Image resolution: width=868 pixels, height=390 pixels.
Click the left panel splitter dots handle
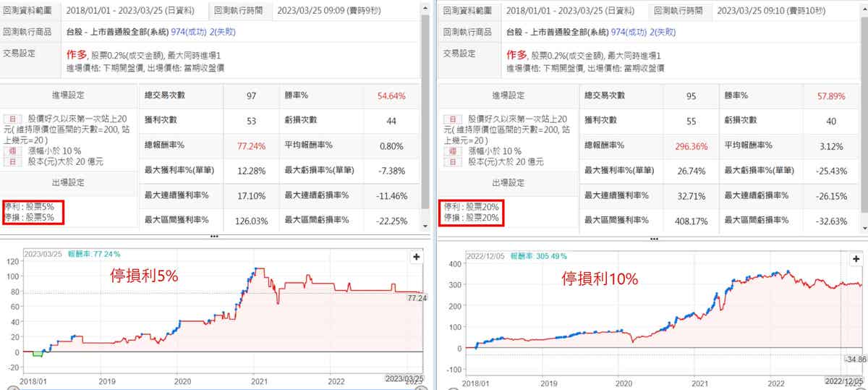pyautogui.click(x=213, y=237)
